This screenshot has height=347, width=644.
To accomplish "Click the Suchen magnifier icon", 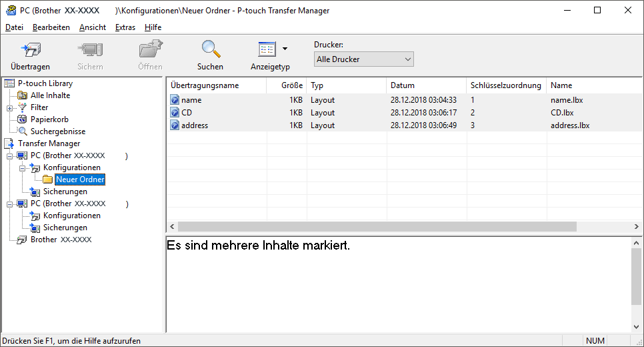I will click(x=210, y=49).
